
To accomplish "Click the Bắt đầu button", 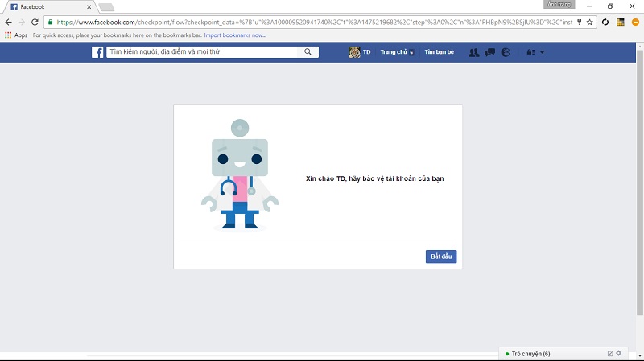I will tap(441, 256).
